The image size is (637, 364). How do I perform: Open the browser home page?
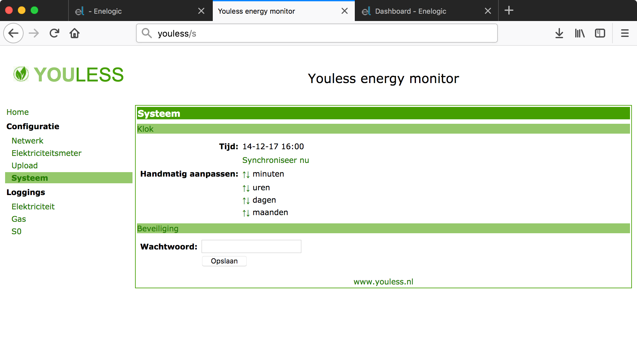(x=75, y=33)
